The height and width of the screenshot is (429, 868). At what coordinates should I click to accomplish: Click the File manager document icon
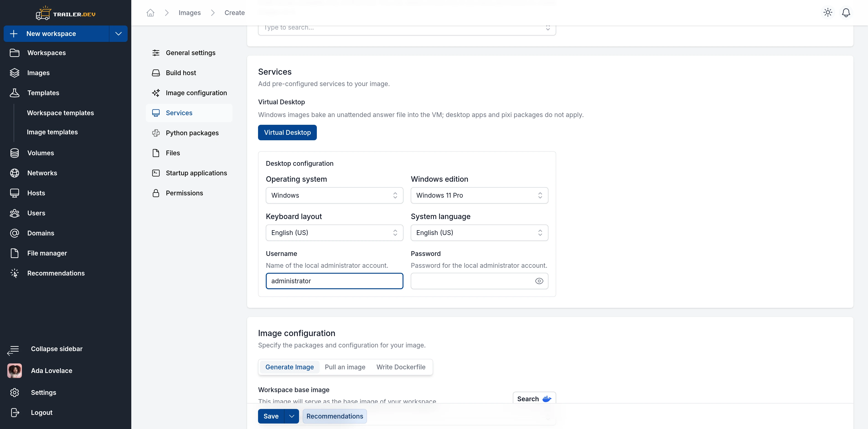pos(15,253)
